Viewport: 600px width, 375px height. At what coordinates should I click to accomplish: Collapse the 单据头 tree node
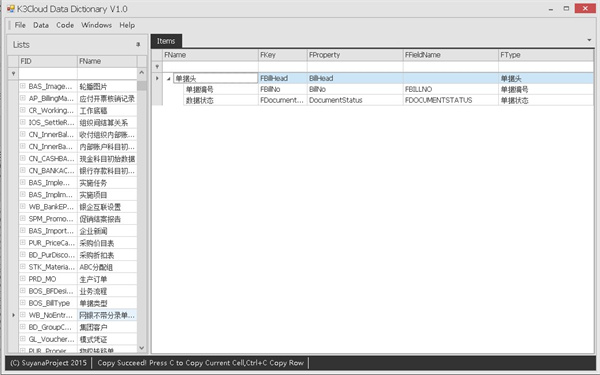click(168, 78)
